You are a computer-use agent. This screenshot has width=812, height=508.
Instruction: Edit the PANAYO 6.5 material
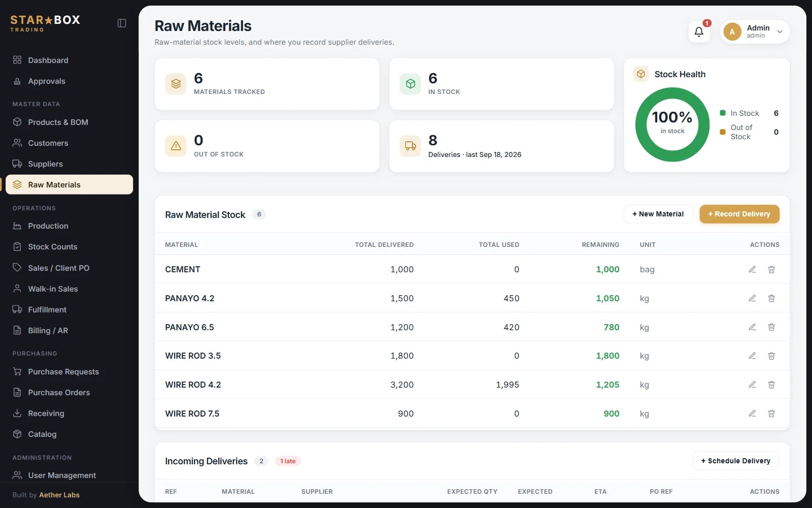752,327
